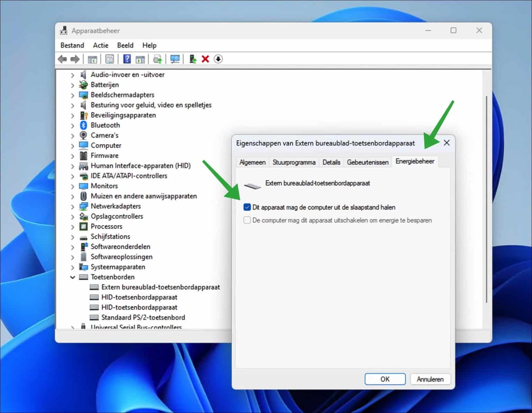Click the Forward navigation arrow

(x=74, y=59)
